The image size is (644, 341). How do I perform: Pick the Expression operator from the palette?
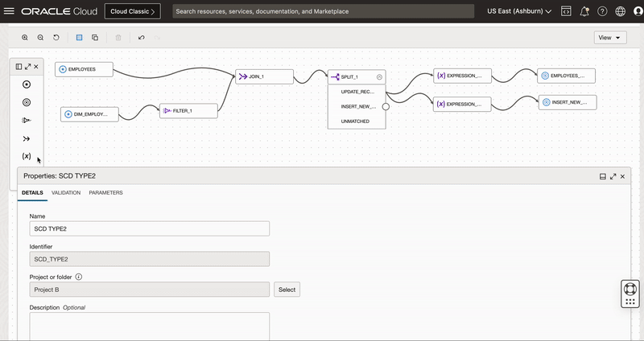pos(27,156)
